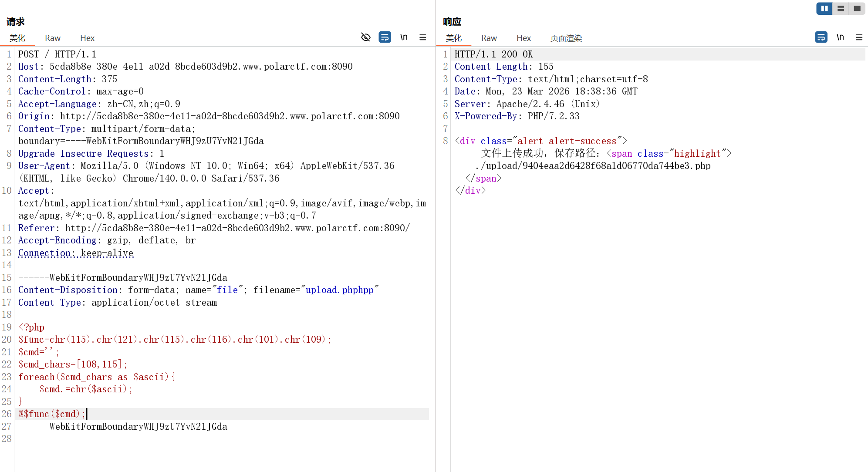Viewport: 868px width, 472px height.
Task: Select the response 美化 tab
Action: click(x=454, y=38)
